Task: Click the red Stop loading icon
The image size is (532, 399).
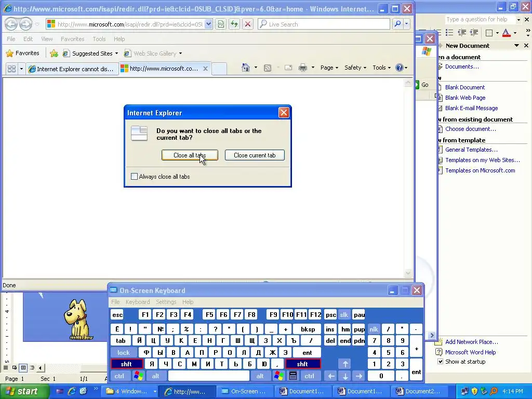Action: [248, 24]
